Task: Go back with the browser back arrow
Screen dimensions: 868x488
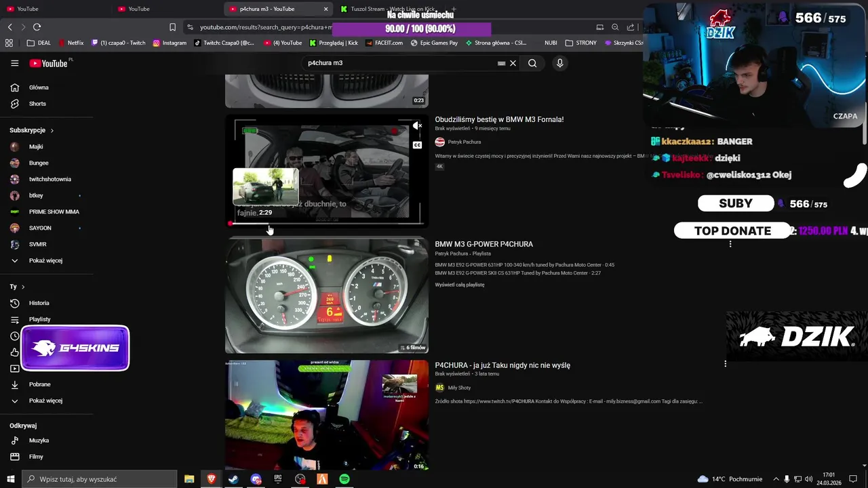Action: point(9,27)
